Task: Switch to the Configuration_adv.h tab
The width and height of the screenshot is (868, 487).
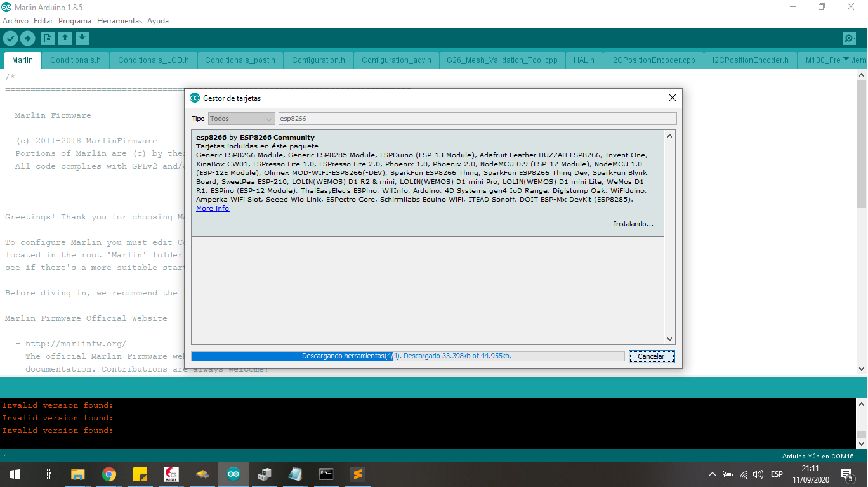Action: pos(397,60)
